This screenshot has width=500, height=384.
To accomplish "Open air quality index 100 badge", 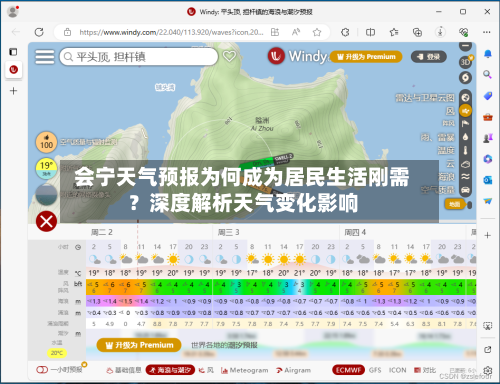I will pos(46,142).
